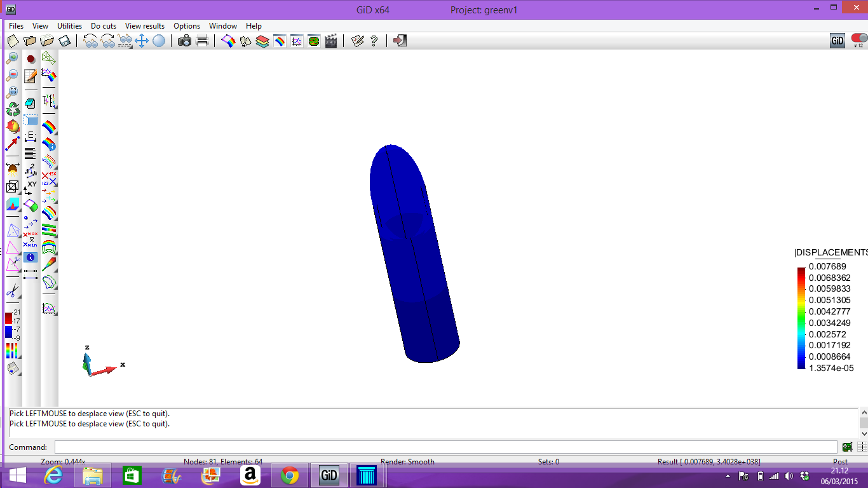
Task: Expand the graphs flyout at column bottom
Action: click(49, 309)
